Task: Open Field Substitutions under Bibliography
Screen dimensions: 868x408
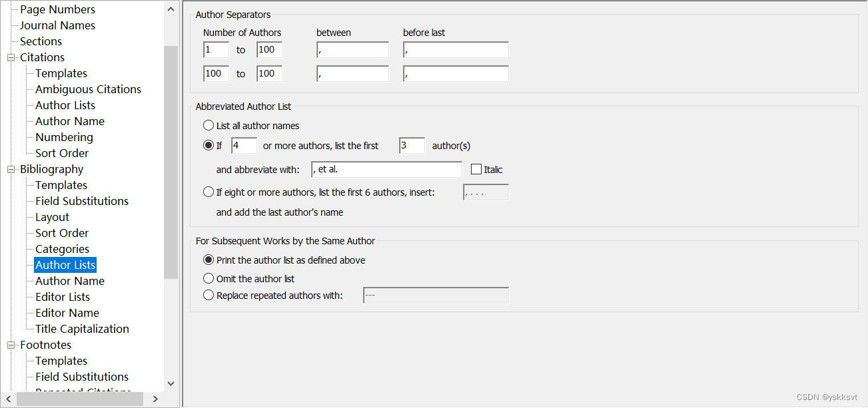Action: [x=82, y=201]
